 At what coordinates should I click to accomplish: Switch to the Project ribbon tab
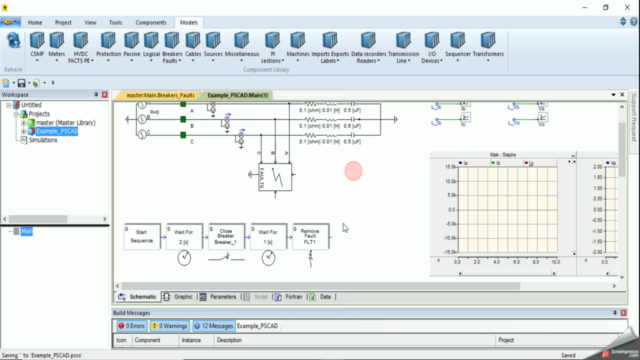[63, 22]
